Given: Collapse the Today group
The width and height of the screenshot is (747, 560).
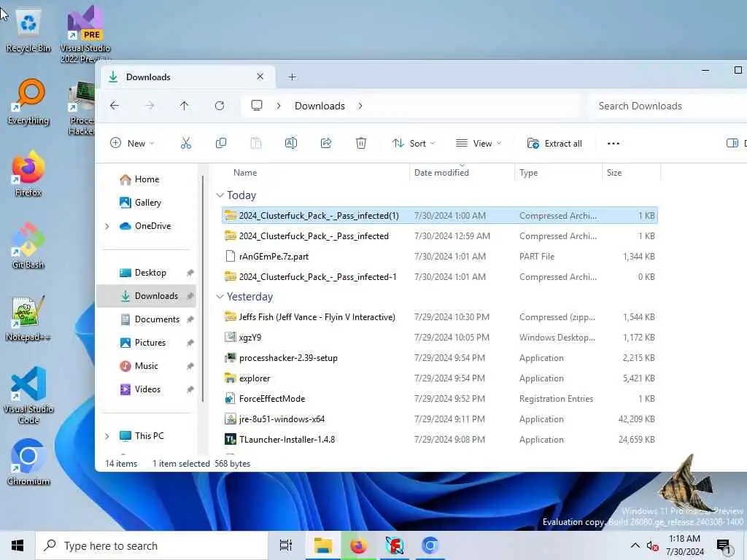Looking at the screenshot, I should [x=220, y=195].
